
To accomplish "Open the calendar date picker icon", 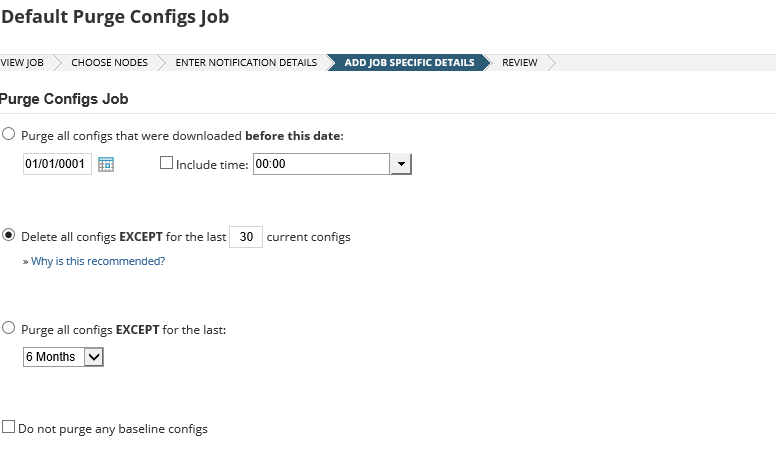I will click(x=106, y=164).
